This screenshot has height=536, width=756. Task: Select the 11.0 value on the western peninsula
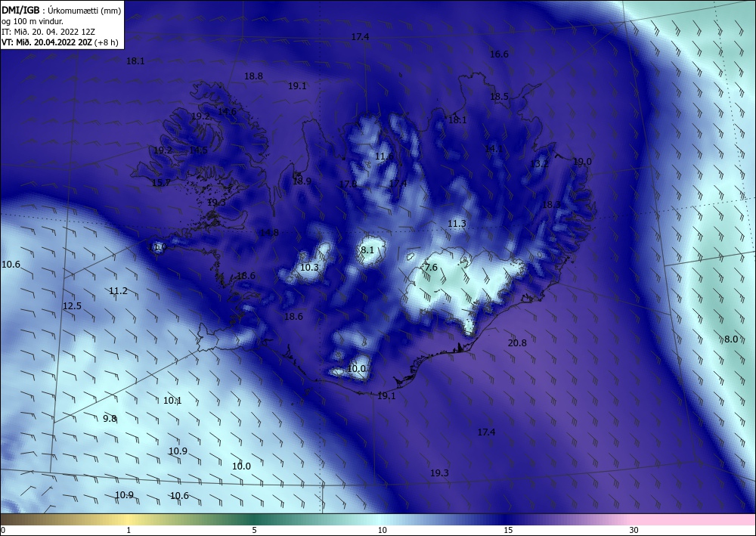pos(158,247)
